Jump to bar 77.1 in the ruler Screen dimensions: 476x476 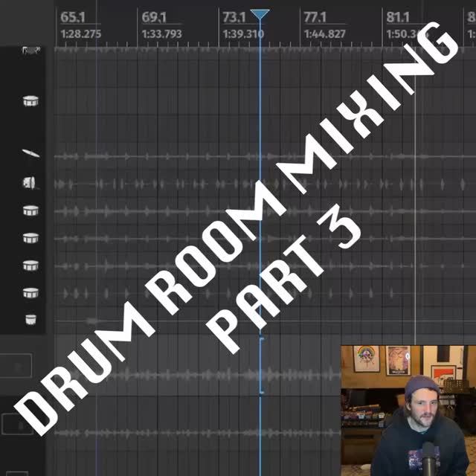click(x=315, y=17)
